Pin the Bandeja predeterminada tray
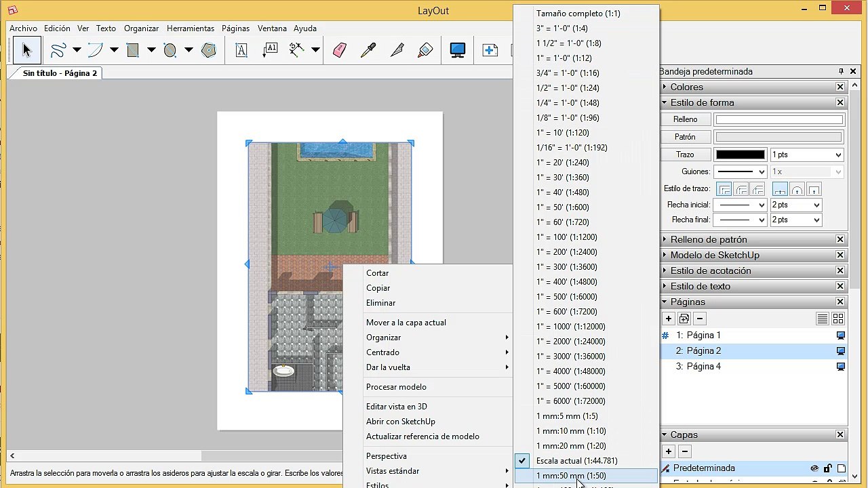868x488 pixels. [x=841, y=71]
